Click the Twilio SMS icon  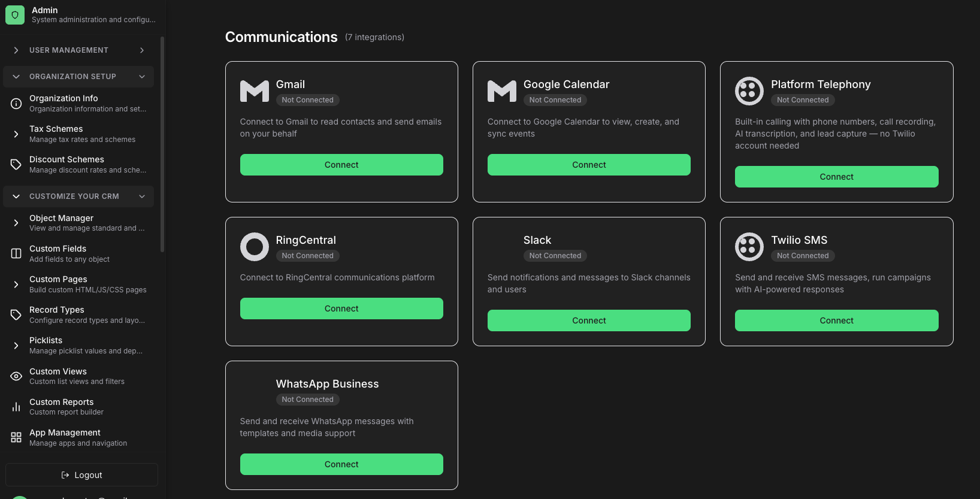[x=749, y=247]
